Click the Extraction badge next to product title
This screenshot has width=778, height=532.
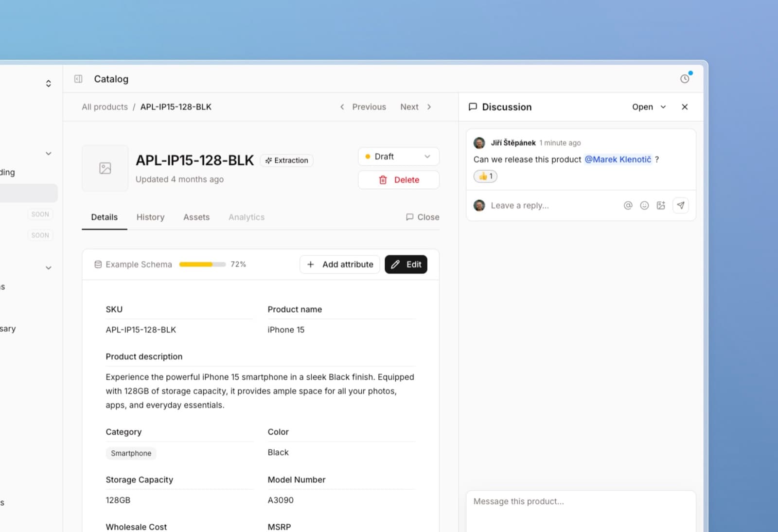pyautogui.click(x=287, y=160)
